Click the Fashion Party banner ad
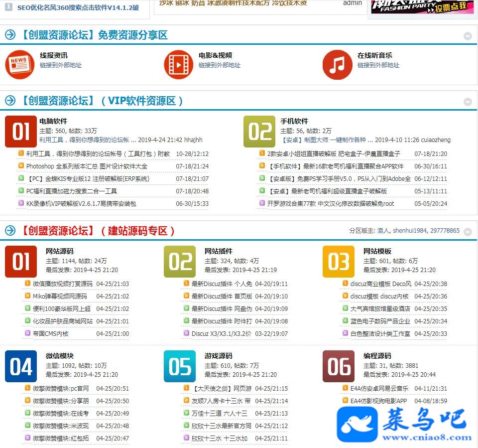This screenshot has height=448, width=478. pyautogui.click(x=421, y=6)
